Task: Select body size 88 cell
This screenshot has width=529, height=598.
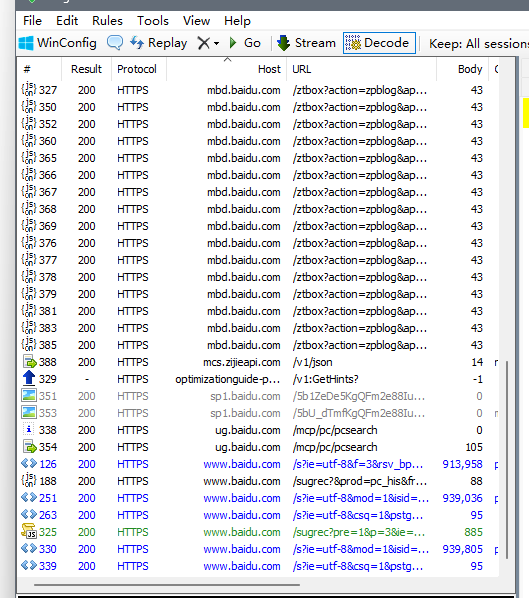Action: point(476,481)
